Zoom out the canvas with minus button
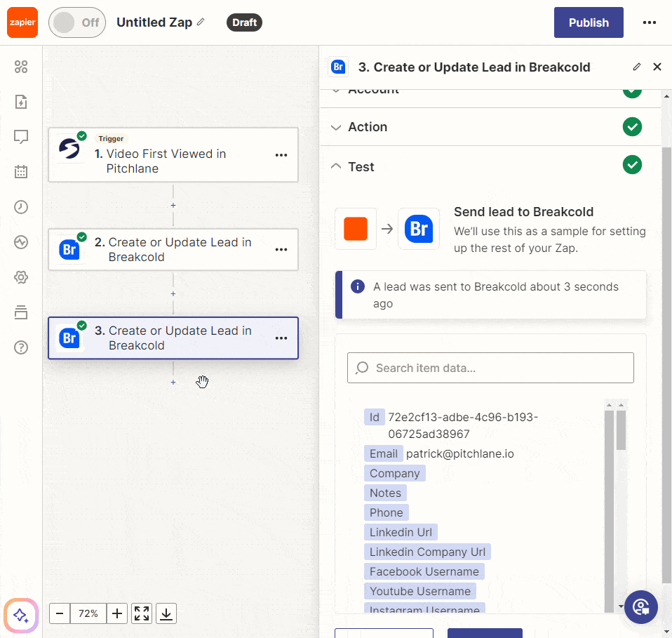 pos(60,613)
